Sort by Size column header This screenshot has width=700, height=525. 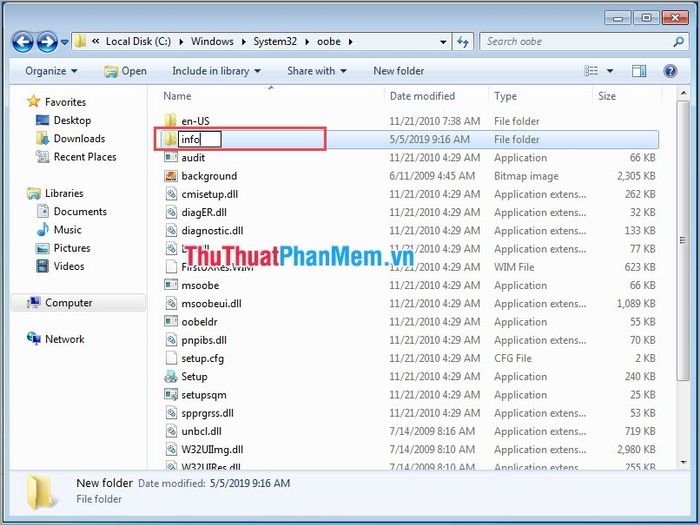click(607, 96)
